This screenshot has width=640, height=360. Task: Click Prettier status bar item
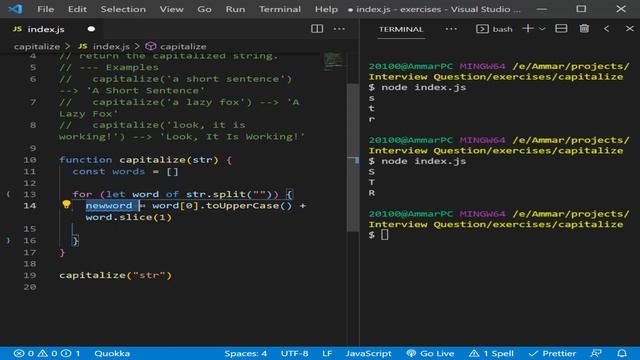(x=552, y=353)
